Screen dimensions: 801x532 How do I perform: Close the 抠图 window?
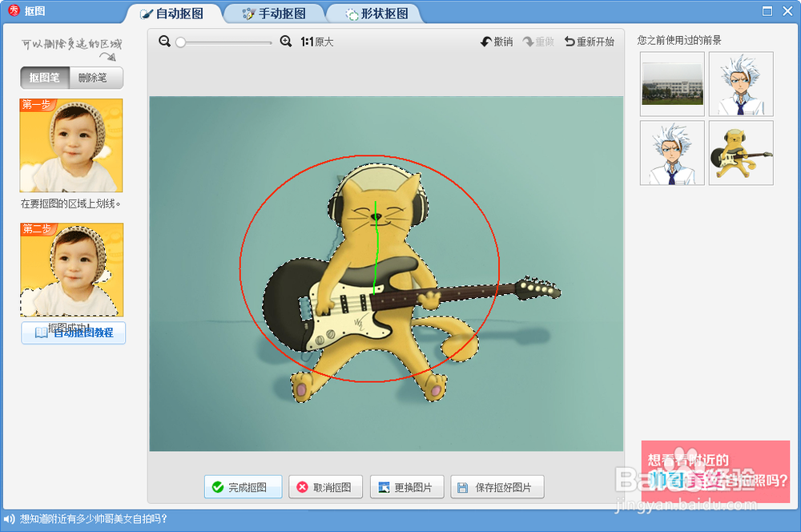(x=787, y=11)
